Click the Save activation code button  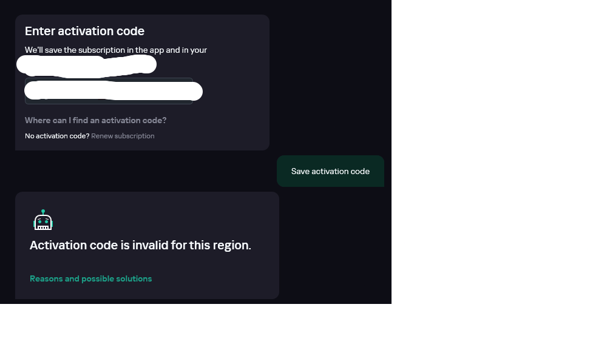coord(330,171)
